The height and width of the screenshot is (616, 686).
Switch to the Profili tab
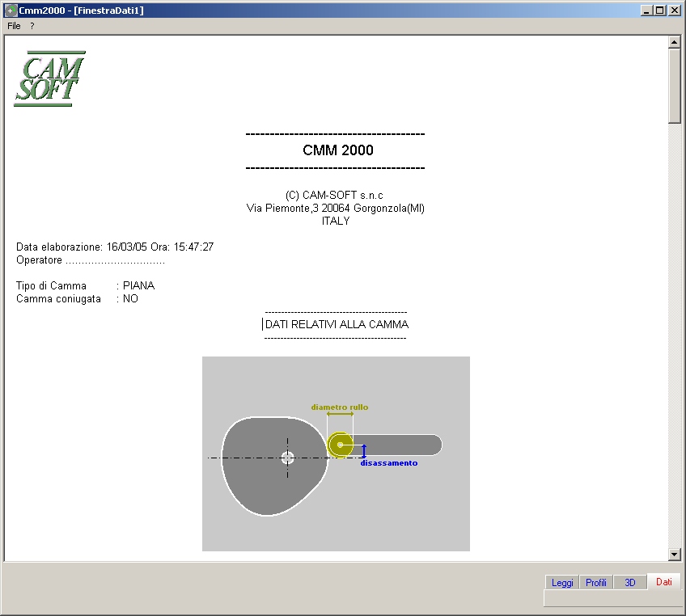click(x=596, y=582)
